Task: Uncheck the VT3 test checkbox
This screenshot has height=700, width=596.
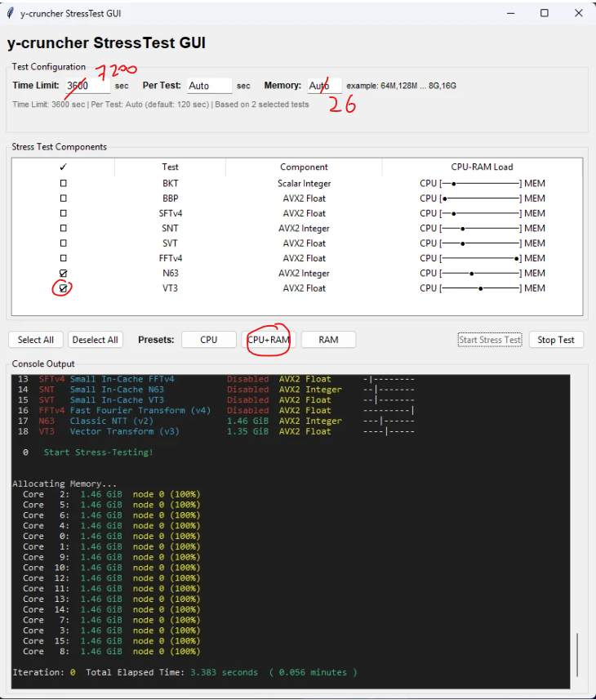Action: [x=64, y=288]
